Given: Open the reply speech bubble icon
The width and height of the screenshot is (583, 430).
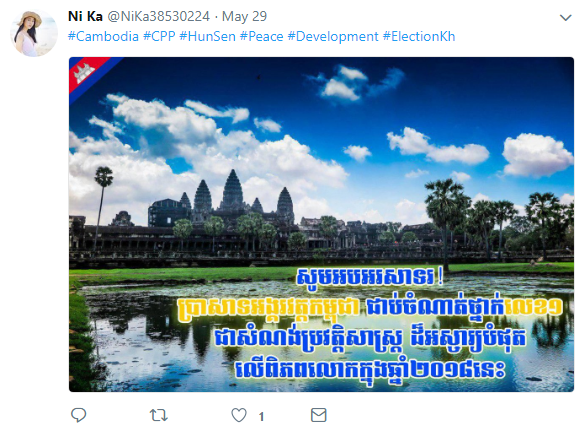Looking at the screenshot, I should click(78, 415).
